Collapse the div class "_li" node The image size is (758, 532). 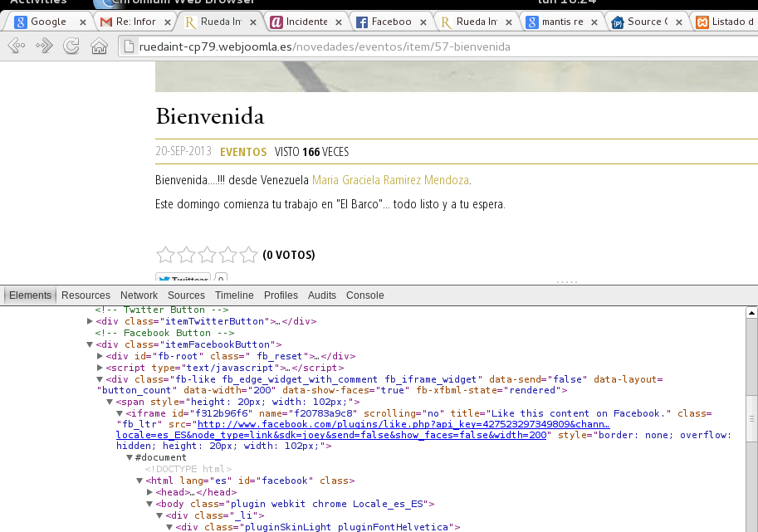[x=159, y=515]
